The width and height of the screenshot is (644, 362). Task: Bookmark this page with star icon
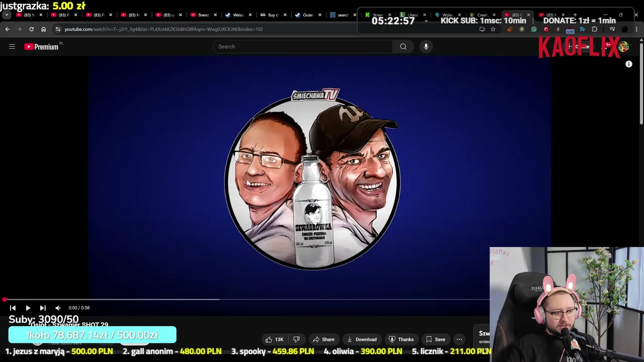click(493, 29)
